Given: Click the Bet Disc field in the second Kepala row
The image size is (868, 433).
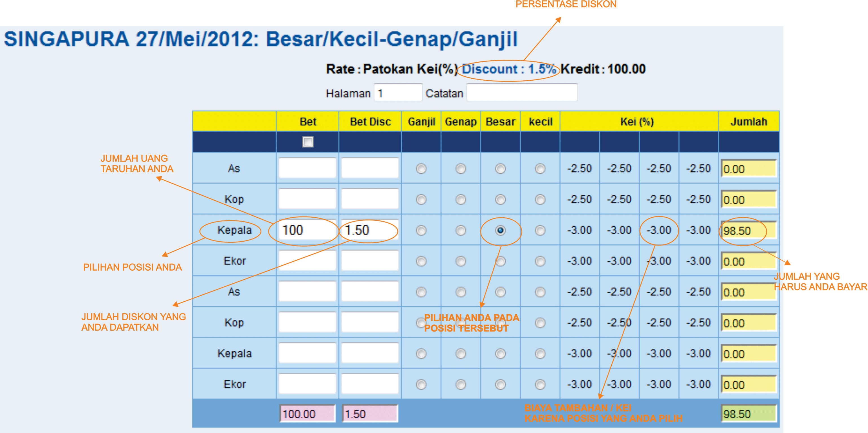Looking at the screenshot, I should (x=370, y=353).
